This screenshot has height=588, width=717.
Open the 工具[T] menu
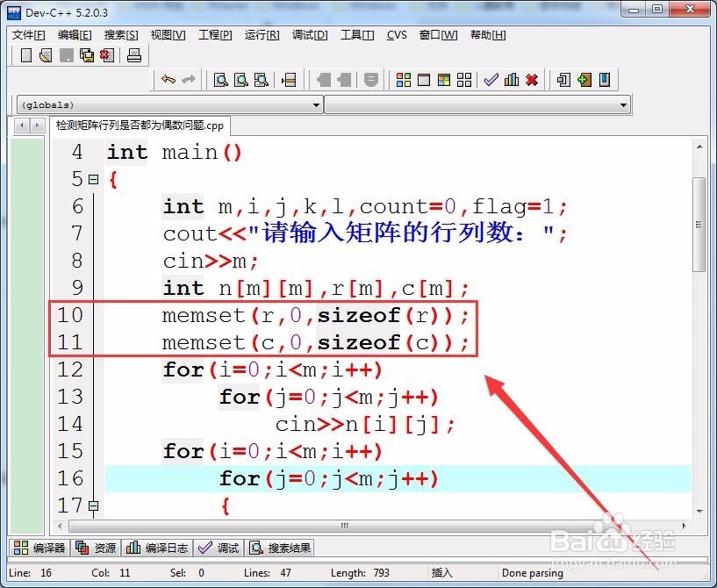(357, 35)
